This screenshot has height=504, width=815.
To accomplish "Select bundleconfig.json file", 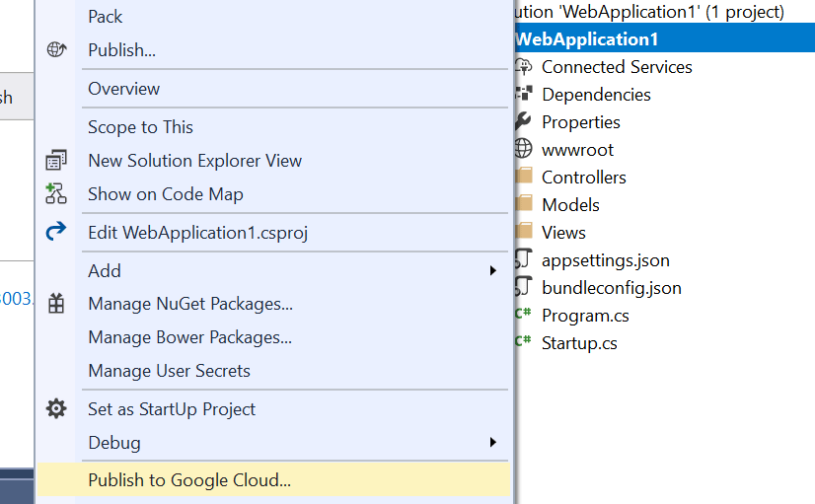I will coord(612,287).
